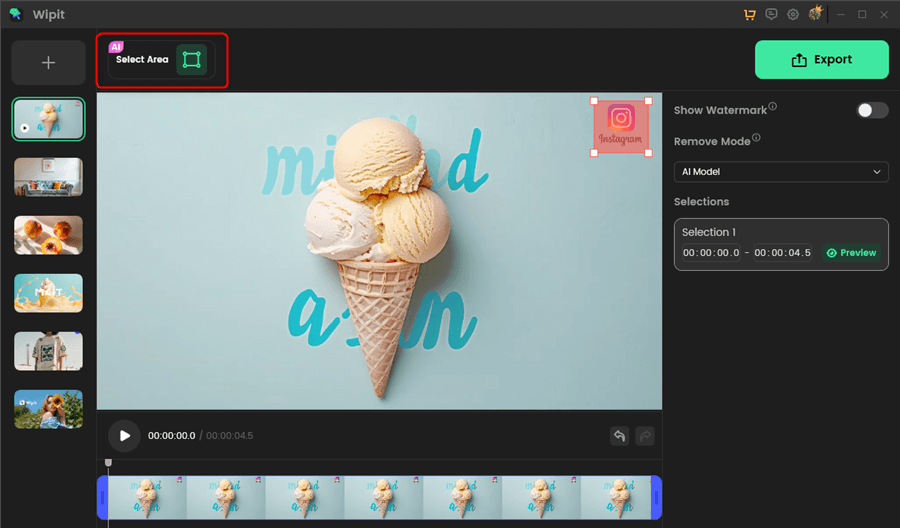Click the current time 00:00:00.0 display
Viewport: 900px width, 528px height.
172,436
